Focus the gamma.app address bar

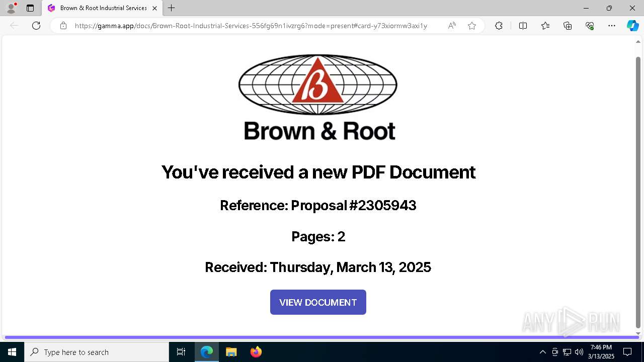pos(251,26)
